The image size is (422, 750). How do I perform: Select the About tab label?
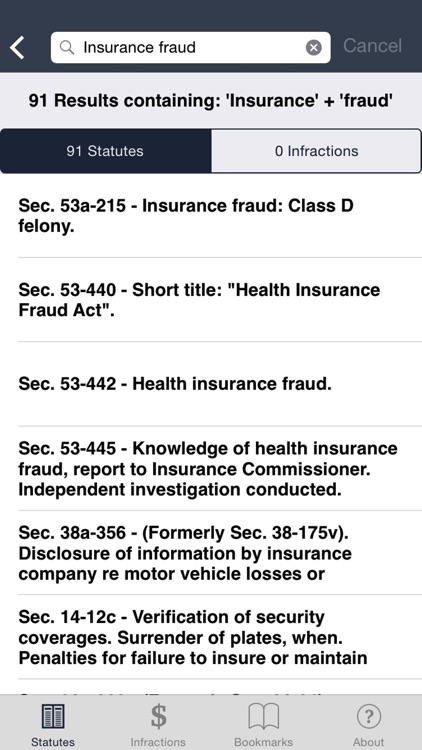(x=368, y=742)
